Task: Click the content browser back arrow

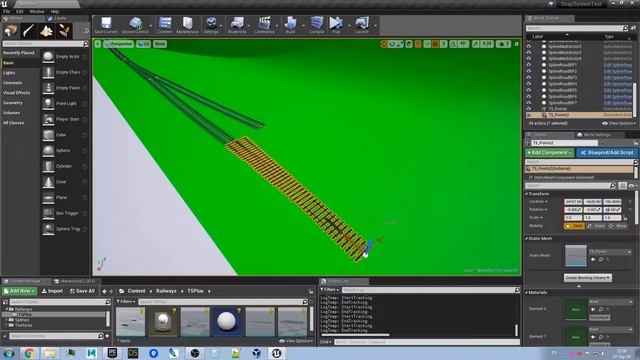Action: pos(104,291)
